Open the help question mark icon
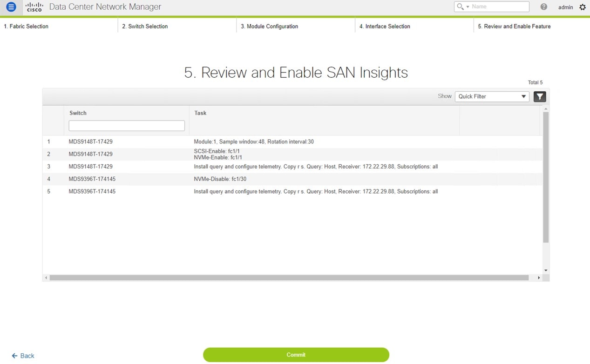Screen dimensions: 590x364 [x=543, y=7]
